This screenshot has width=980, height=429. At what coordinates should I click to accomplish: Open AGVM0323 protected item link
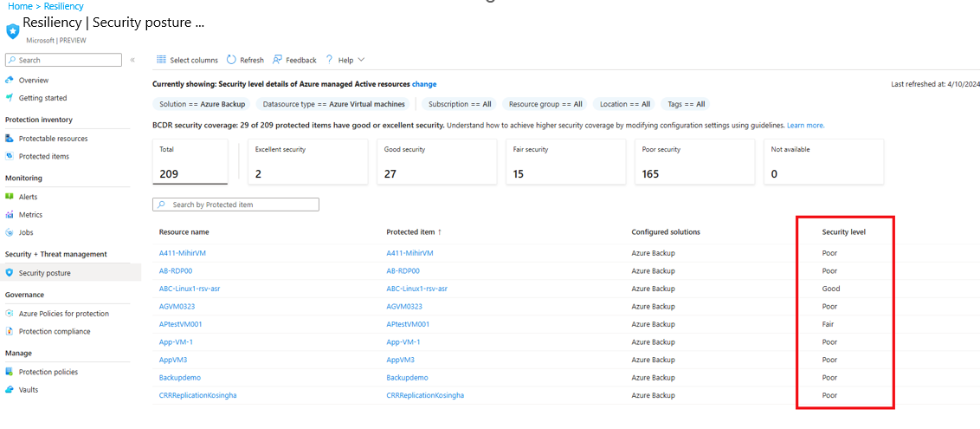click(x=404, y=307)
